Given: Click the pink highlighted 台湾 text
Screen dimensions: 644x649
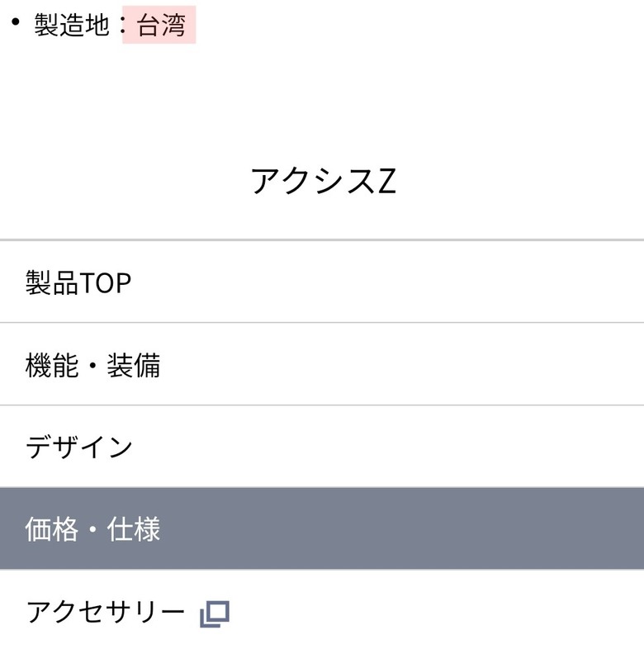Looking at the screenshot, I should [160, 26].
